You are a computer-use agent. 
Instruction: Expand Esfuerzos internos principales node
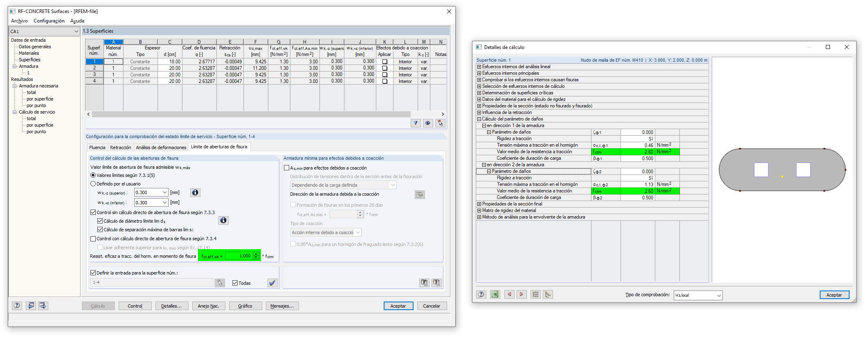coord(479,73)
